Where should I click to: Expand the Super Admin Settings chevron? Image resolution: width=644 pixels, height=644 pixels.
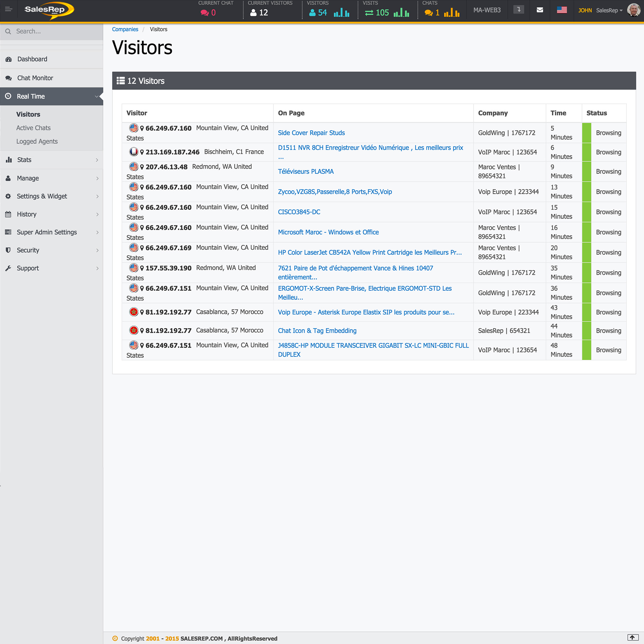point(97,232)
